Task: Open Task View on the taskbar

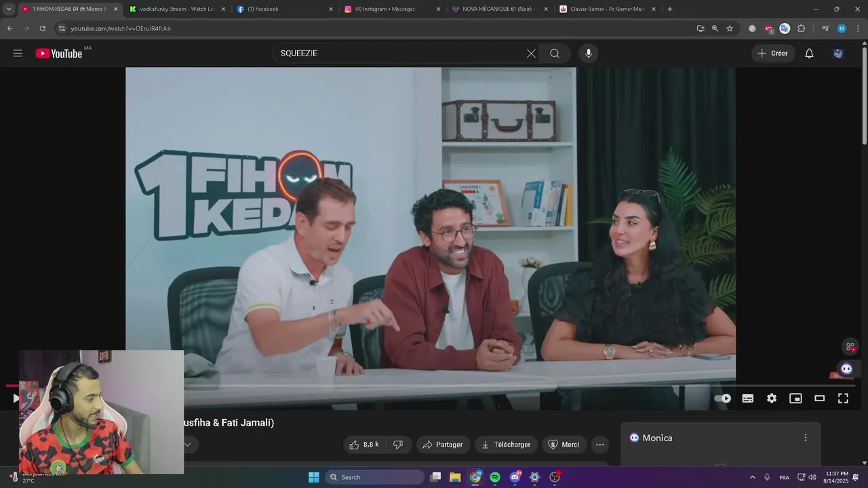Action: pyautogui.click(x=436, y=477)
